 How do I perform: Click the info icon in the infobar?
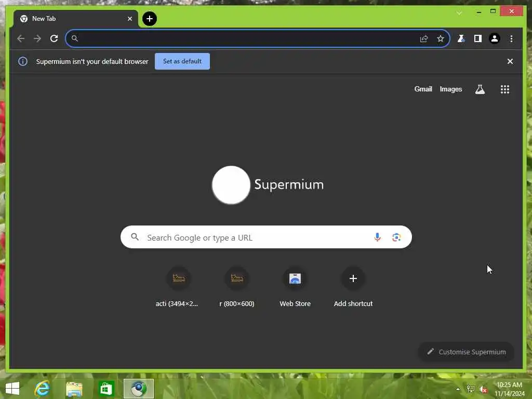[23, 61]
